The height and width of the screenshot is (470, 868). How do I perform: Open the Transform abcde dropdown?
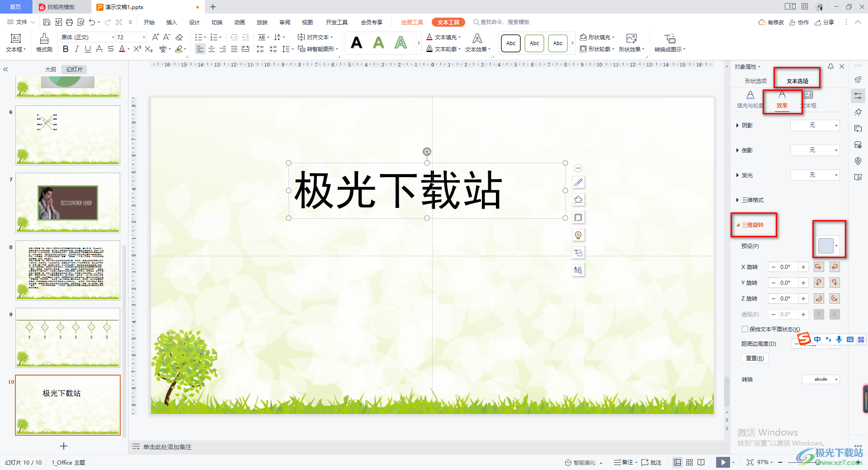coord(821,379)
